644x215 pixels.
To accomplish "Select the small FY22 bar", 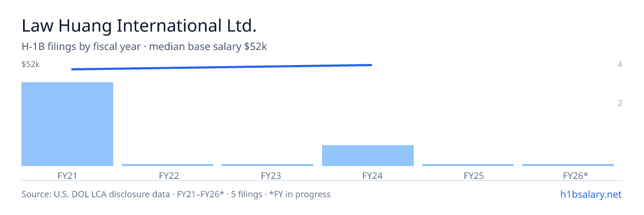I will [167, 165].
